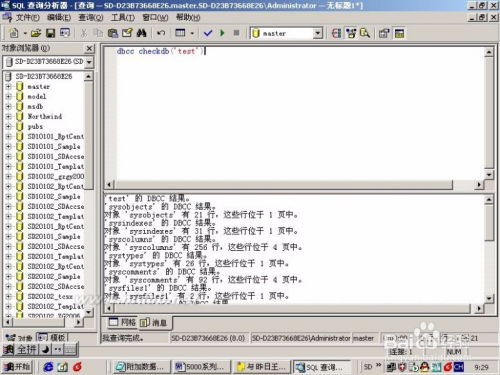Click the Parse Query blue checkmark icon
The width and height of the screenshot is (500, 375).
208,33
